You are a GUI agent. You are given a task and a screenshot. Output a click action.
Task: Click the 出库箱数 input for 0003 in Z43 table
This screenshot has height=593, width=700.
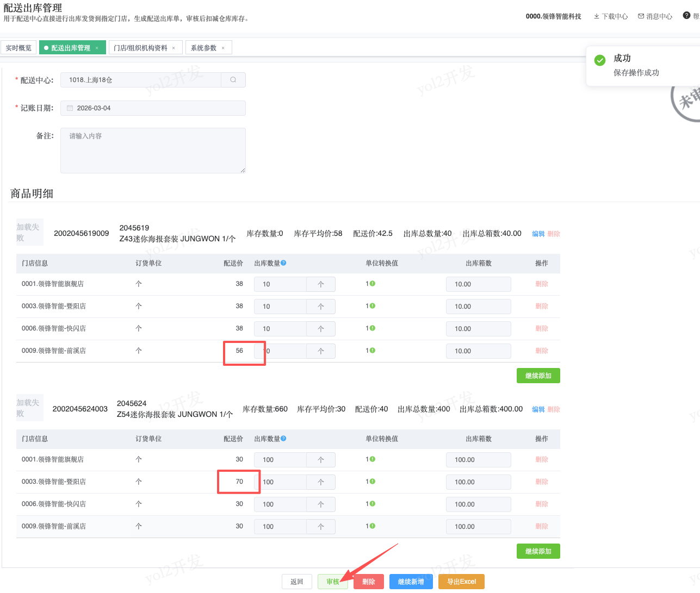click(x=479, y=307)
